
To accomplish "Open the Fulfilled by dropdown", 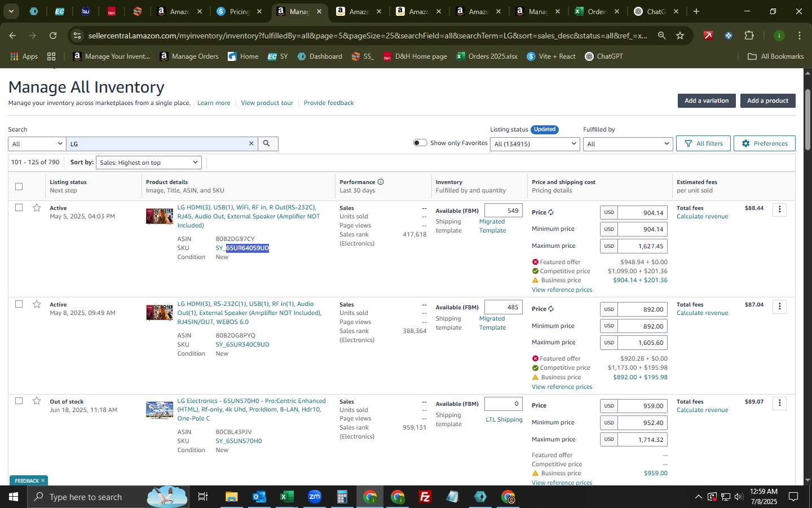I will (628, 144).
